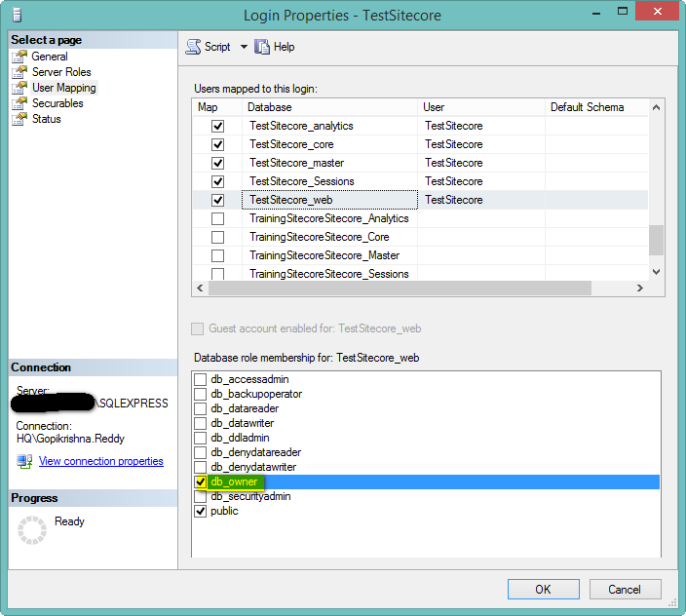Check the TrainingSitecoreSitecore_Master map checkbox
The width and height of the screenshot is (686, 616).
pos(217,255)
